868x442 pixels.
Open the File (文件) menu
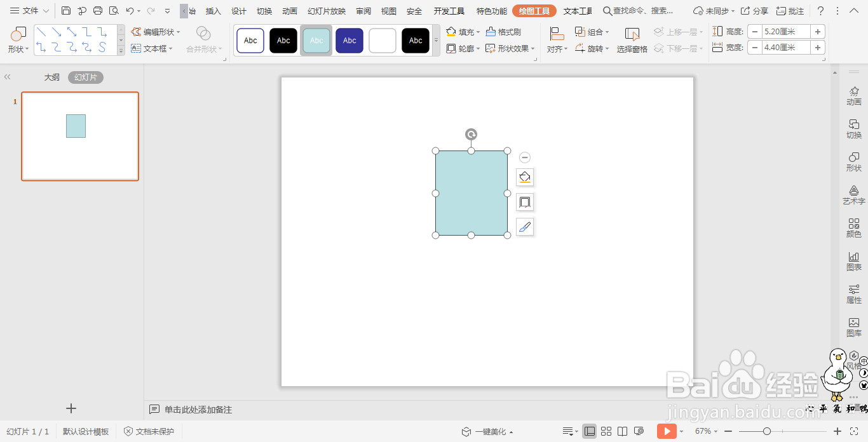tap(29, 11)
